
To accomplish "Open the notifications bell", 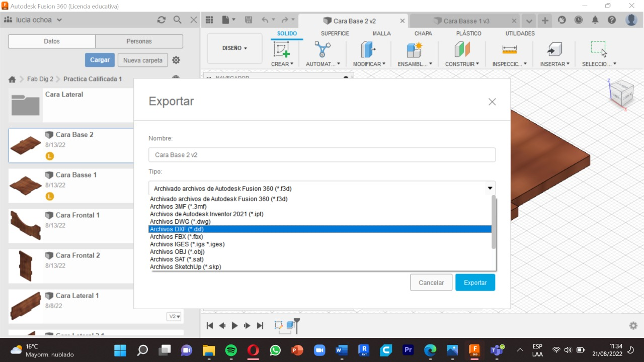I will click(x=595, y=20).
